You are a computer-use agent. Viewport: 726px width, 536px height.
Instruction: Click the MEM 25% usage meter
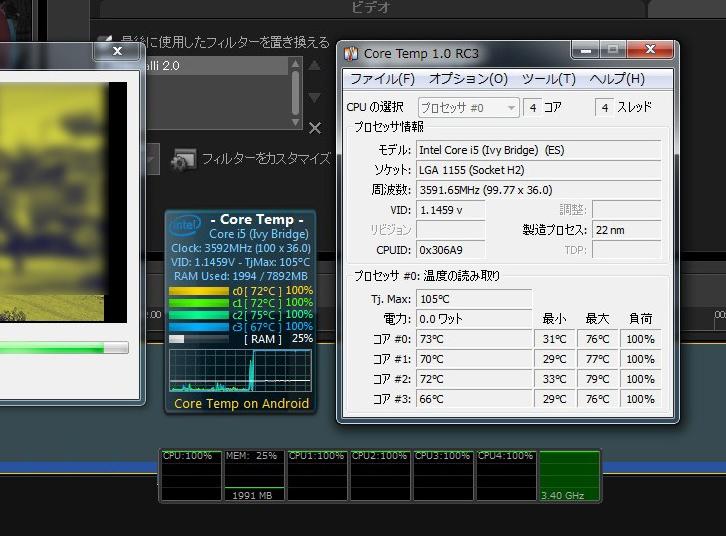(x=254, y=476)
